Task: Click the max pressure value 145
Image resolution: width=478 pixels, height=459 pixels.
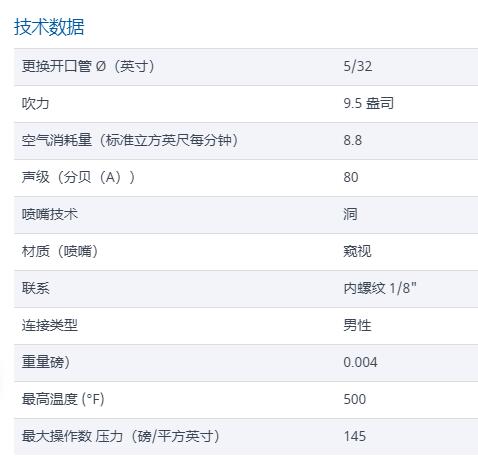Action: [x=355, y=436]
